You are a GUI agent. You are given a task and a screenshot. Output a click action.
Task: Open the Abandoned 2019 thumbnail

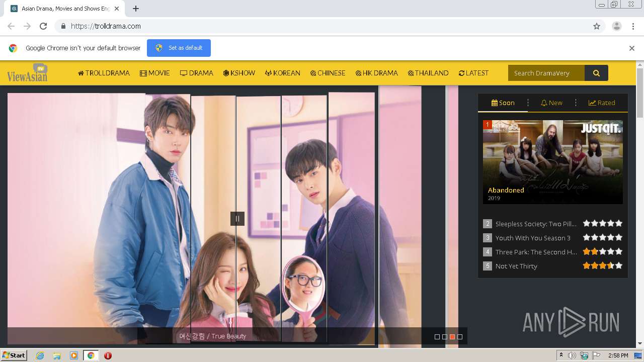[x=553, y=162]
